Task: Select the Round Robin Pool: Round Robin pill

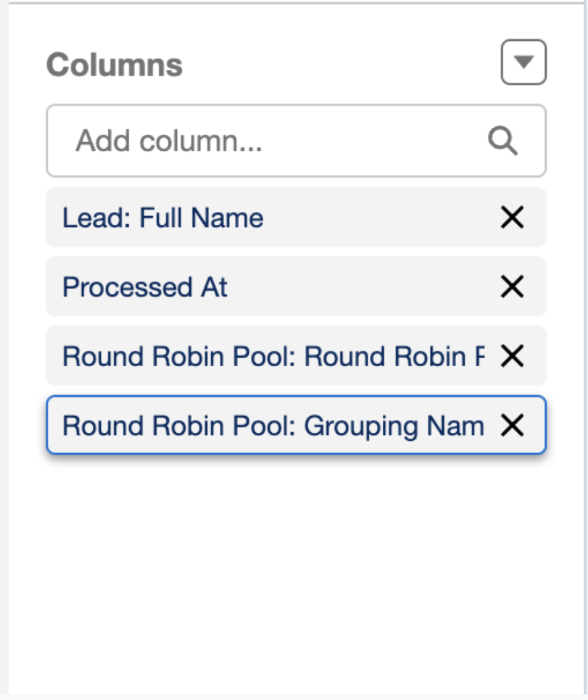Action: (272, 357)
